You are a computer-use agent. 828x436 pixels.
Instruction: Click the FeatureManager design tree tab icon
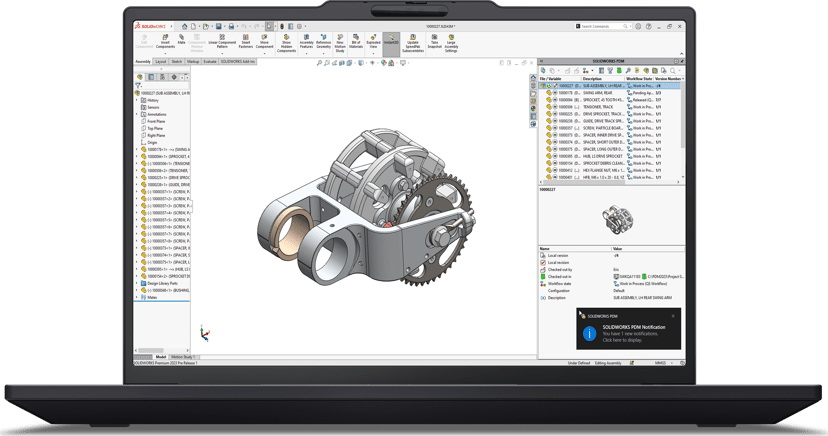140,77
